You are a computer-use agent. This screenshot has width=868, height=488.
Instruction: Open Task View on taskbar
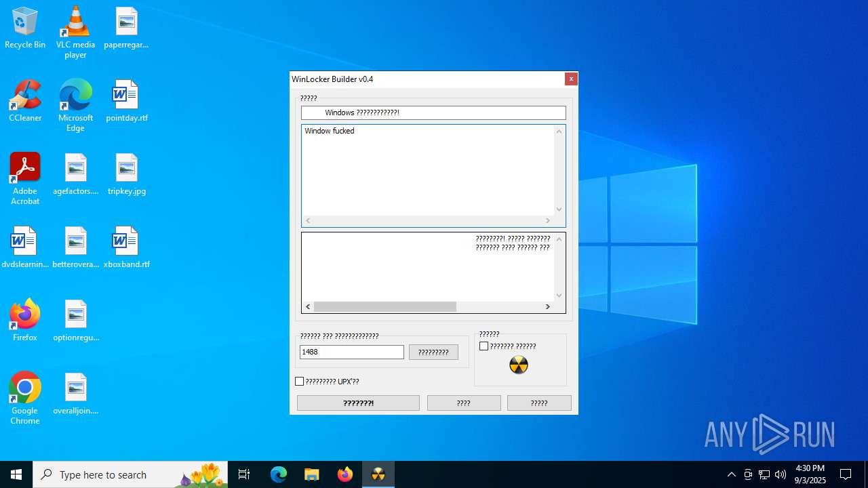[244, 474]
